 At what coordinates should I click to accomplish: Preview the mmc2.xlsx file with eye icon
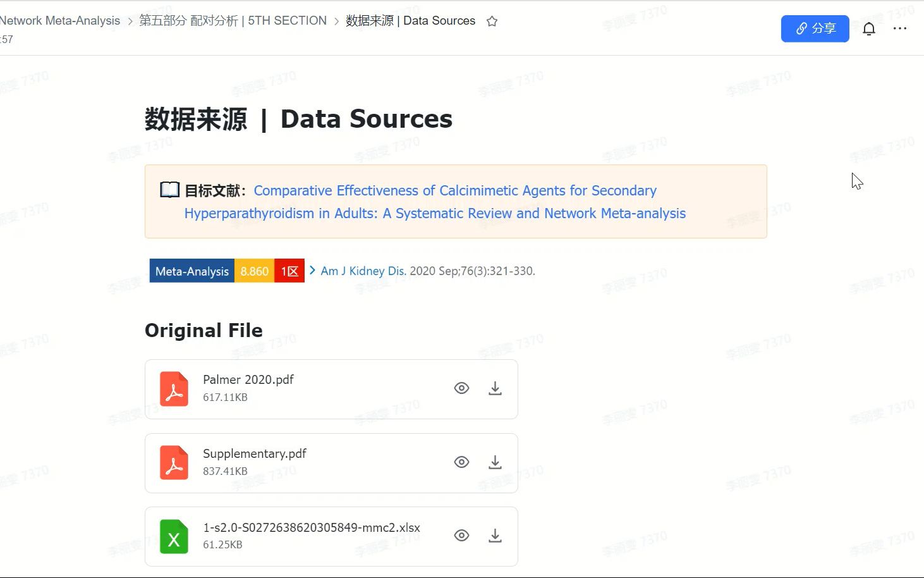(x=461, y=536)
